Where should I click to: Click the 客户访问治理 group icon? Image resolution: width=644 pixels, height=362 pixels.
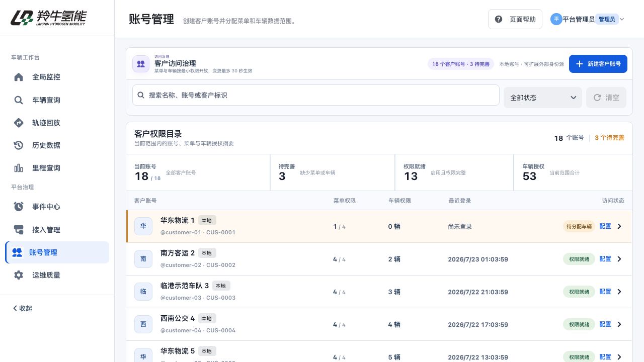141,64
